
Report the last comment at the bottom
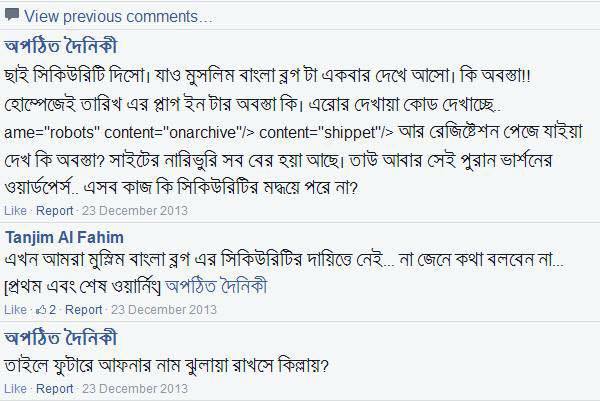(54, 386)
